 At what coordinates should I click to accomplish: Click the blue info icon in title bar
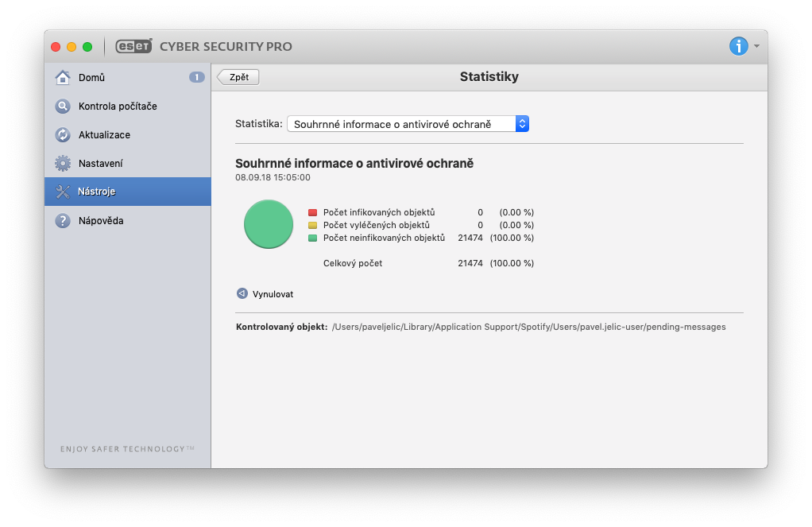point(738,46)
